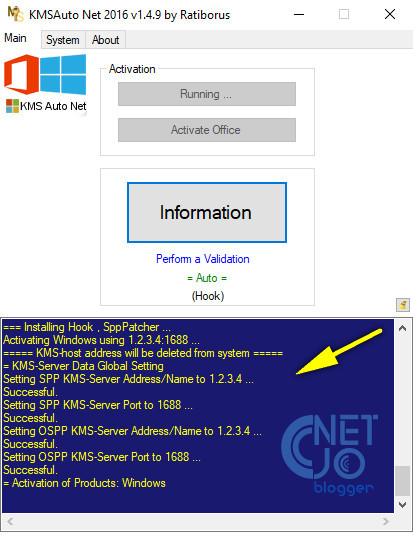
Task: Click the log scroll up arrow
Action: [403, 328]
